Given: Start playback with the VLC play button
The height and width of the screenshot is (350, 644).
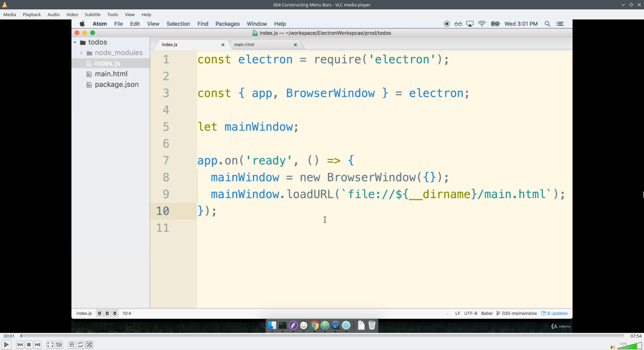Looking at the screenshot, I should 6,345.
